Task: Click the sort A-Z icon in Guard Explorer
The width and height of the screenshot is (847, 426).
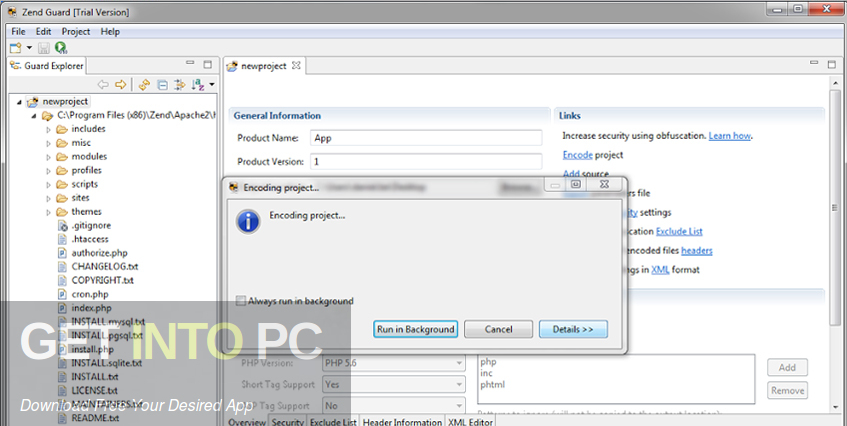Action: click(197, 85)
